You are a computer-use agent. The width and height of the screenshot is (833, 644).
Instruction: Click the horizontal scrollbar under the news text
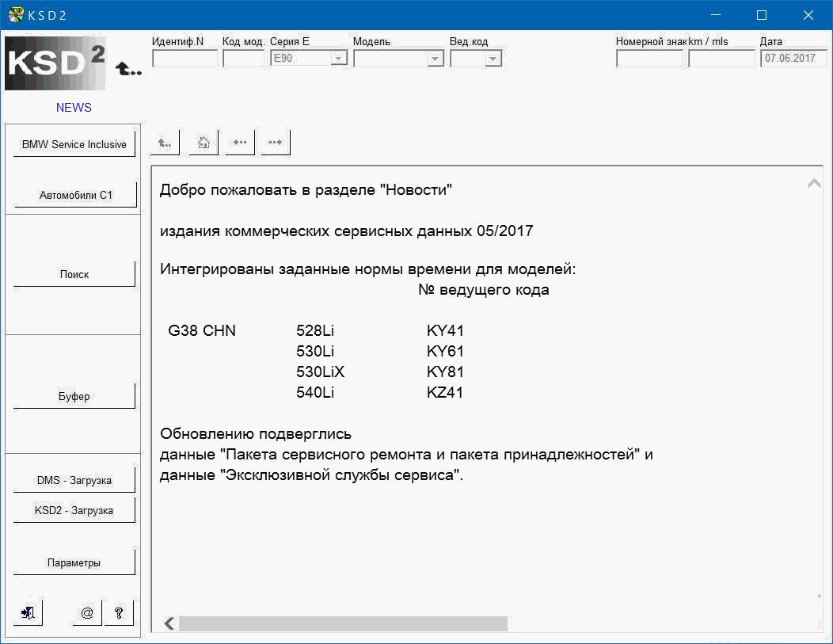[342, 624]
